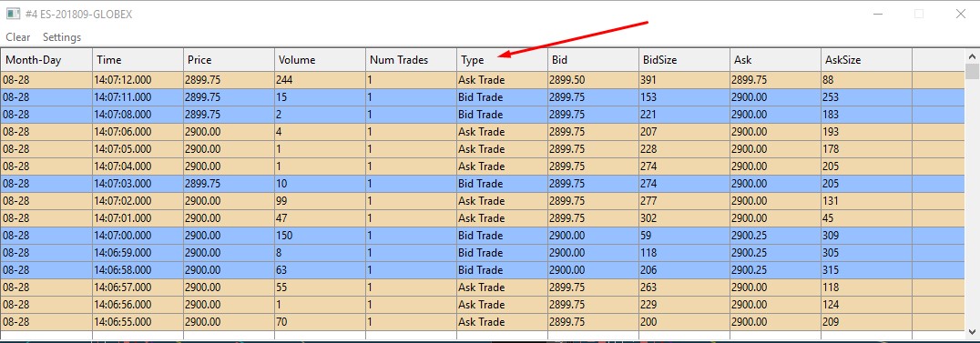Select the Bid Trade row at 14:07:11.000

(x=483, y=97)
